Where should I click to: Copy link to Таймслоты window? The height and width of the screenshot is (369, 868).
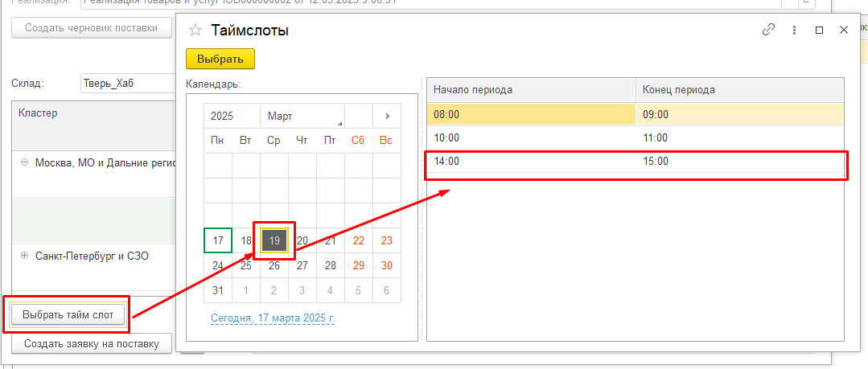click(768, 30)
